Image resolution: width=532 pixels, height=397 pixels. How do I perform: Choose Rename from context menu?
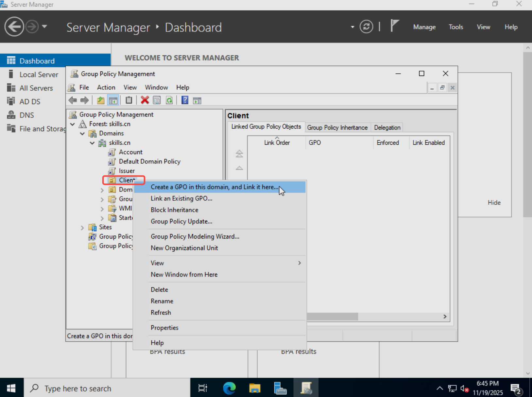[x=220, y=301]
